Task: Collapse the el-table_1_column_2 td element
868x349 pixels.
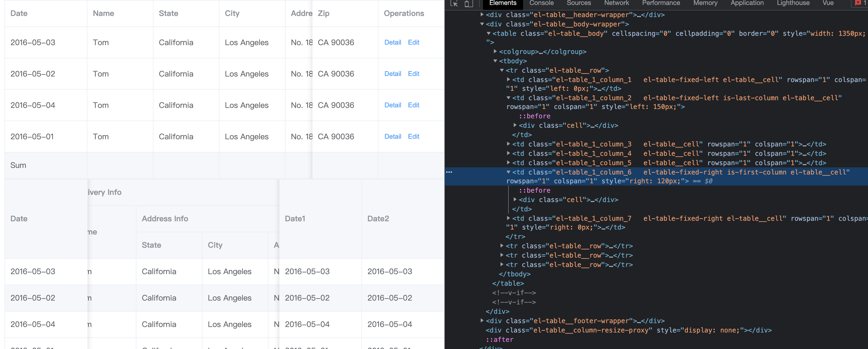Action: (509, 98)
